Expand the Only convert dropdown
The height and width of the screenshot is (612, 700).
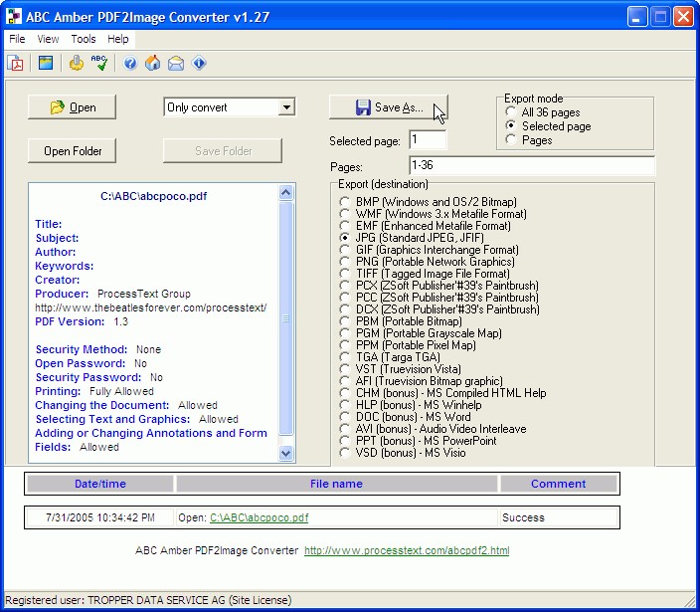(286, 107)
